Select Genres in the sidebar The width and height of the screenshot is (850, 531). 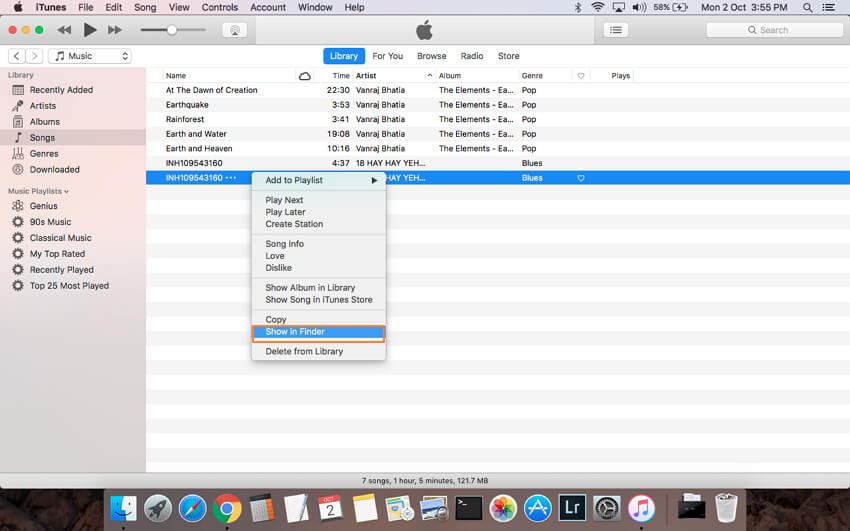[73, 154]
